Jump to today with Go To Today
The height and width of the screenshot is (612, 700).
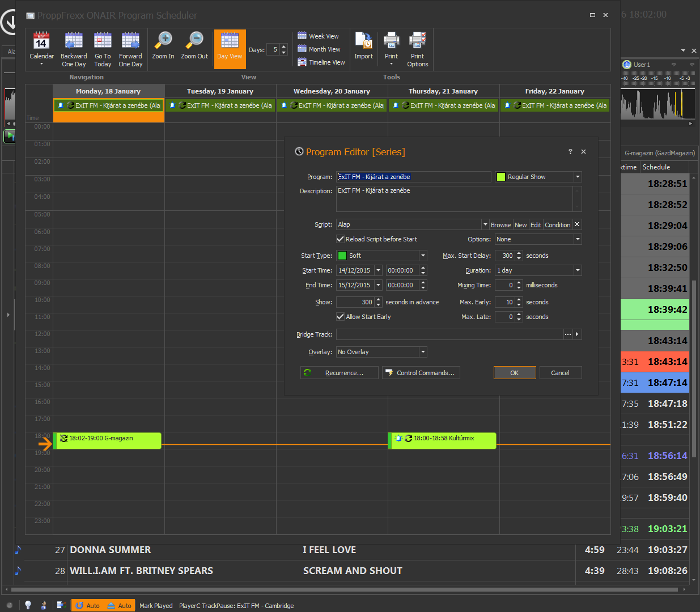[103, 49]
